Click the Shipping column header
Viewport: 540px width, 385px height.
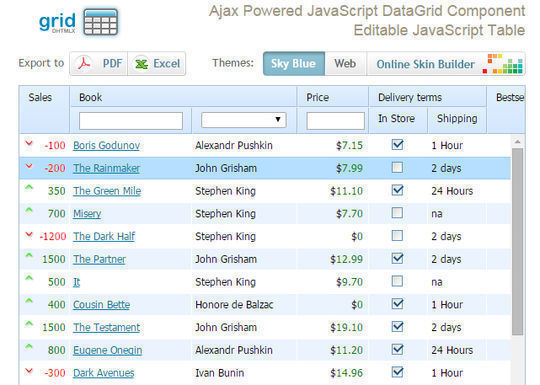click(457, 119)
